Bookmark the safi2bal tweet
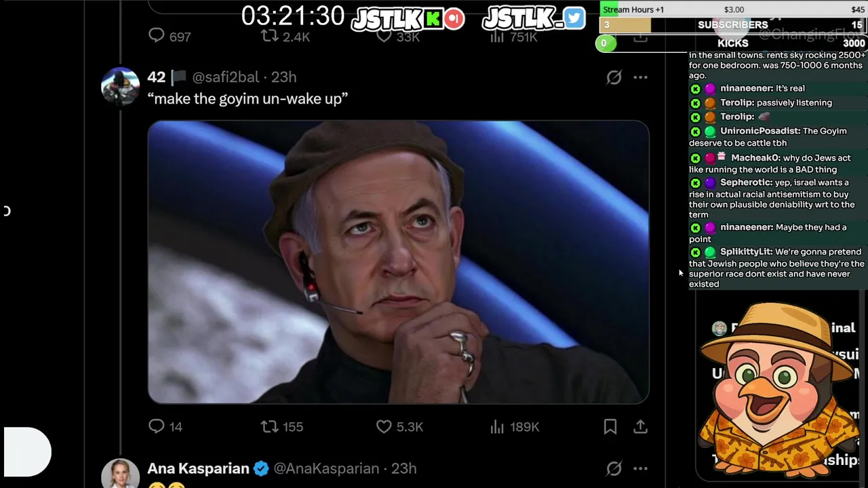Viewport: 868px width, 488px height. pyautogui.click(x=610, y=426)
